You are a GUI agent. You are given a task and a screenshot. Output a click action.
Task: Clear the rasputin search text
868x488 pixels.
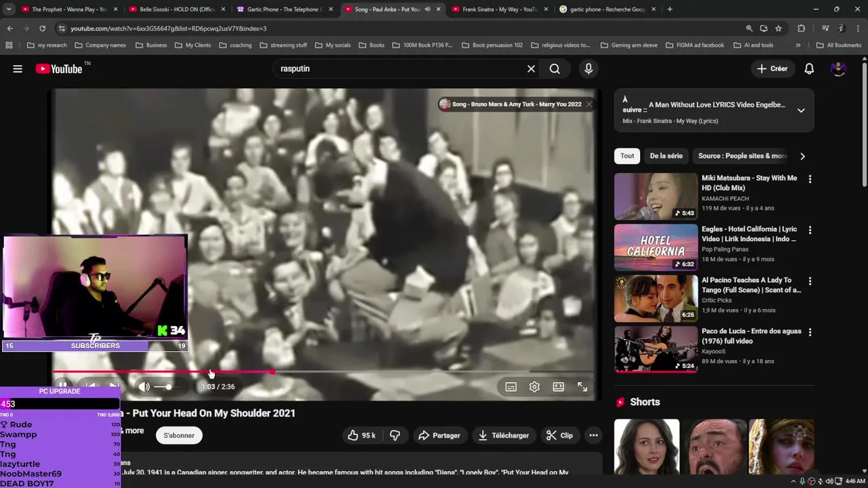[x=531, y=68]
